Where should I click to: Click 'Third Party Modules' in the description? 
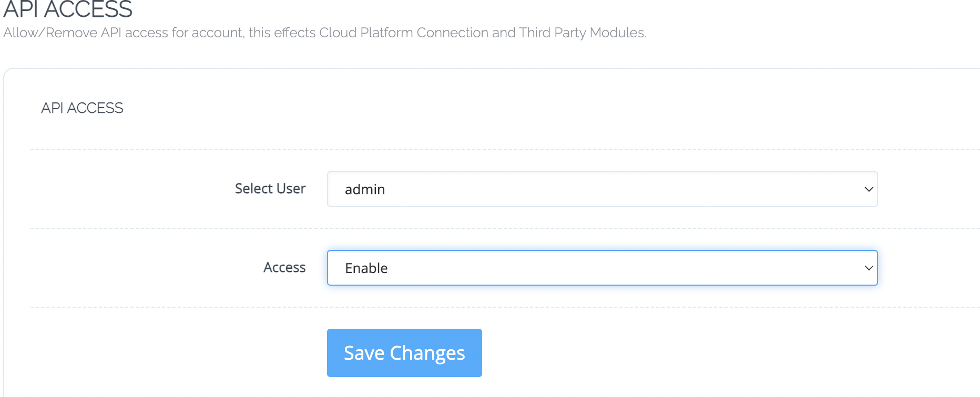pos(582,33)
